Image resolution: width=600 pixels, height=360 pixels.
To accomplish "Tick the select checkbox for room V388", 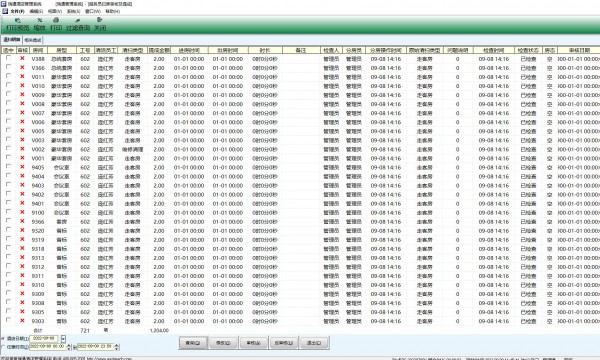I will coord(8,58).
